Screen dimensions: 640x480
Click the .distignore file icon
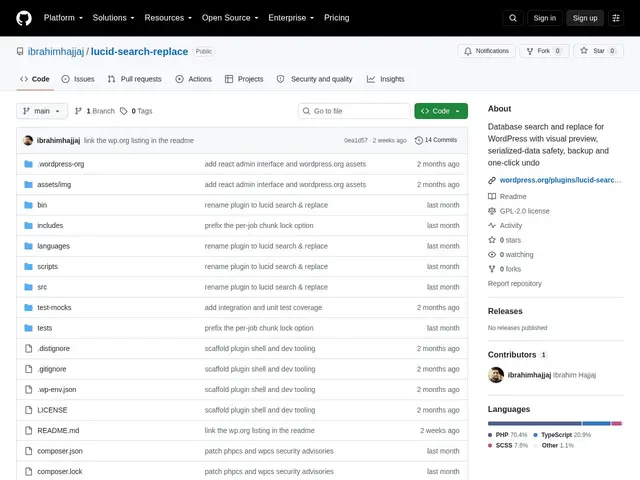point(28,349)
